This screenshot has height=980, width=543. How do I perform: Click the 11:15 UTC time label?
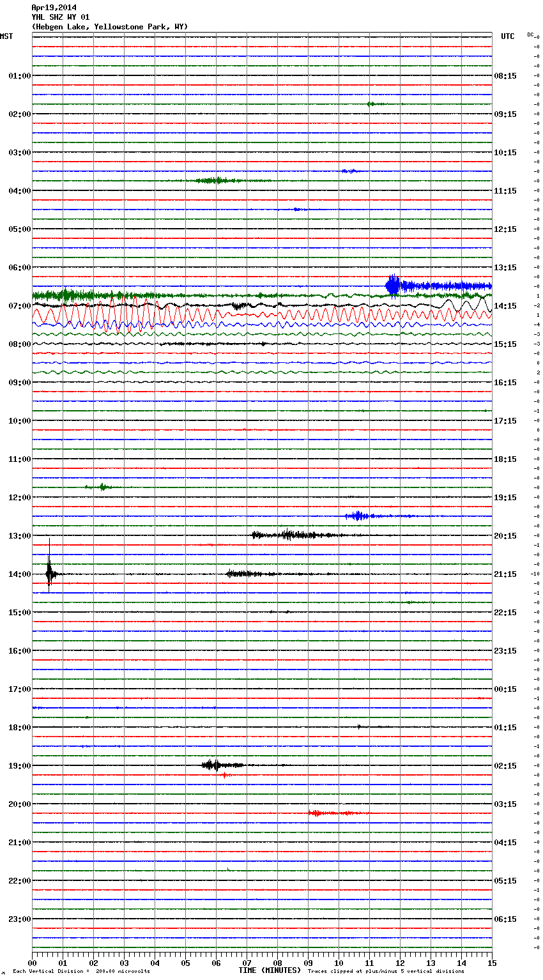coord(505,191)
